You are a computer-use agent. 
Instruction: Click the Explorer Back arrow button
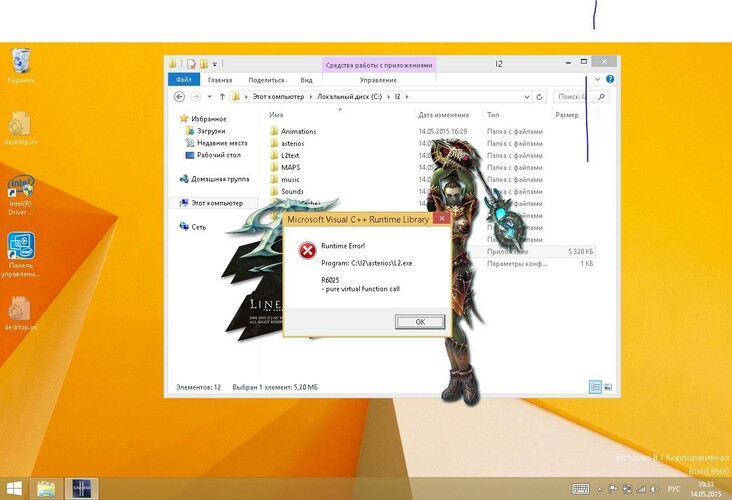pos(179,97)
